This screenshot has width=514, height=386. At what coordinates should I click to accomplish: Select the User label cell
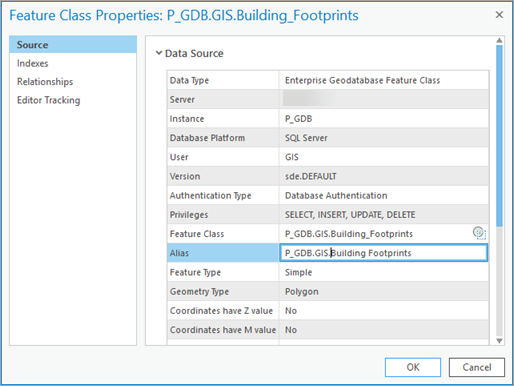pos(223,157)
